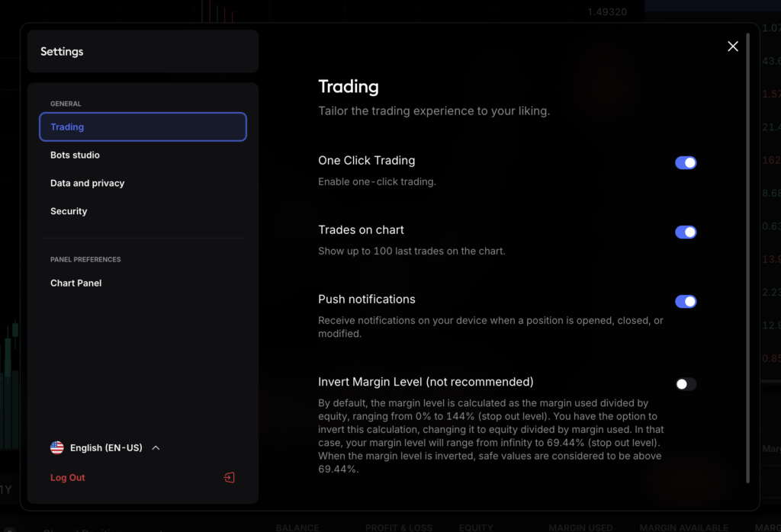The image size is (781, 532).
Task: Open Bots studio settings
Action: coord(75,155)
